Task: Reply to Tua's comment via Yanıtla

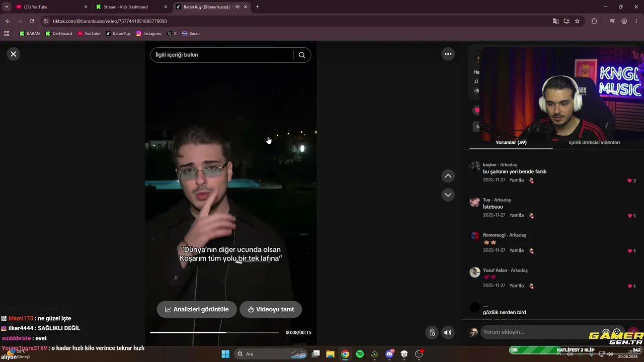Action: tap(516, 215)
